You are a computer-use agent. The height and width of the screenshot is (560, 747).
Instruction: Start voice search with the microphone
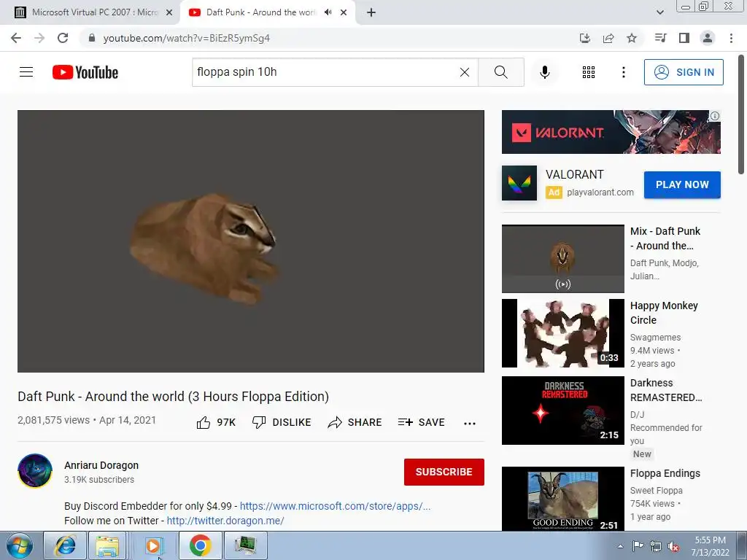(544, 72)
